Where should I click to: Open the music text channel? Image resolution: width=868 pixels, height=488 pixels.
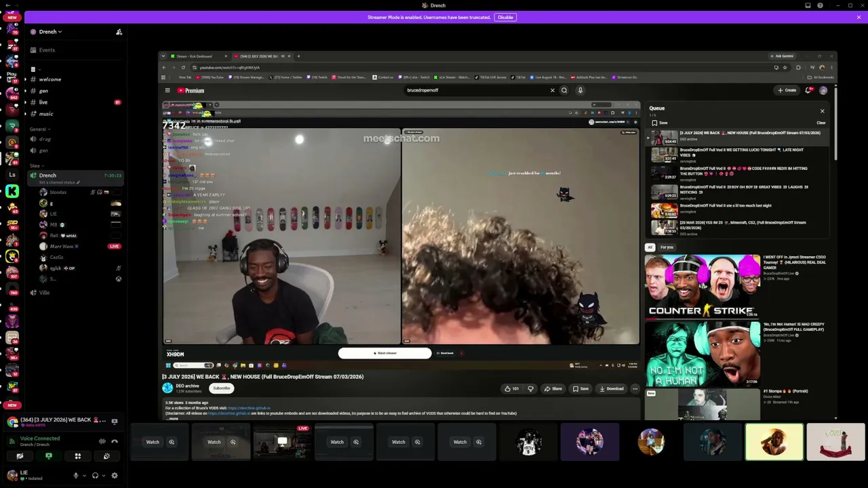pyautogui.click(x=46, y=114)
